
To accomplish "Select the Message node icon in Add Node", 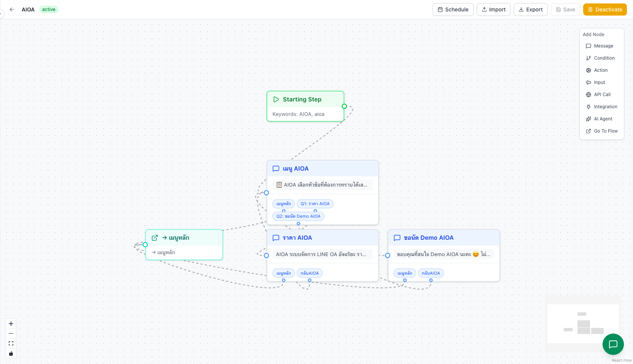I will 589,46.
